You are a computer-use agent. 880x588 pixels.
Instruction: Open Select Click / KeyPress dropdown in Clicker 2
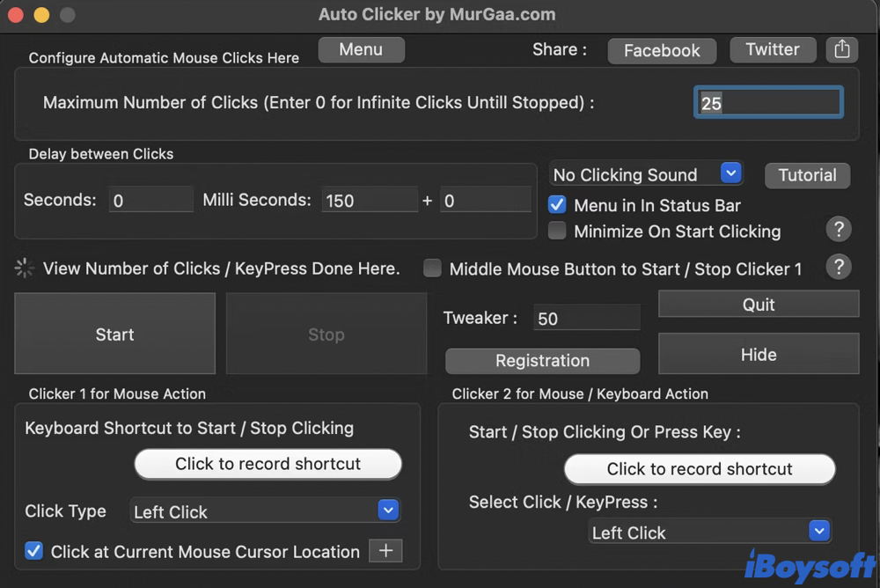709,532
